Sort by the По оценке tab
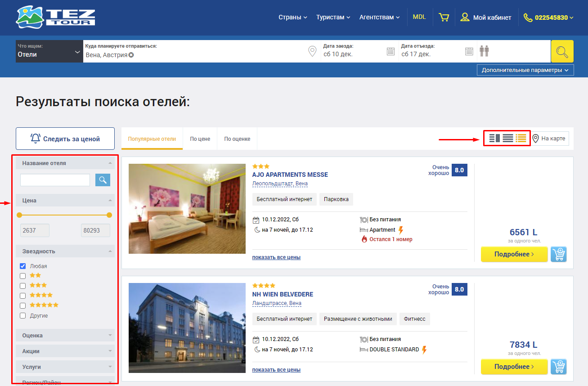 pos(237,139)
